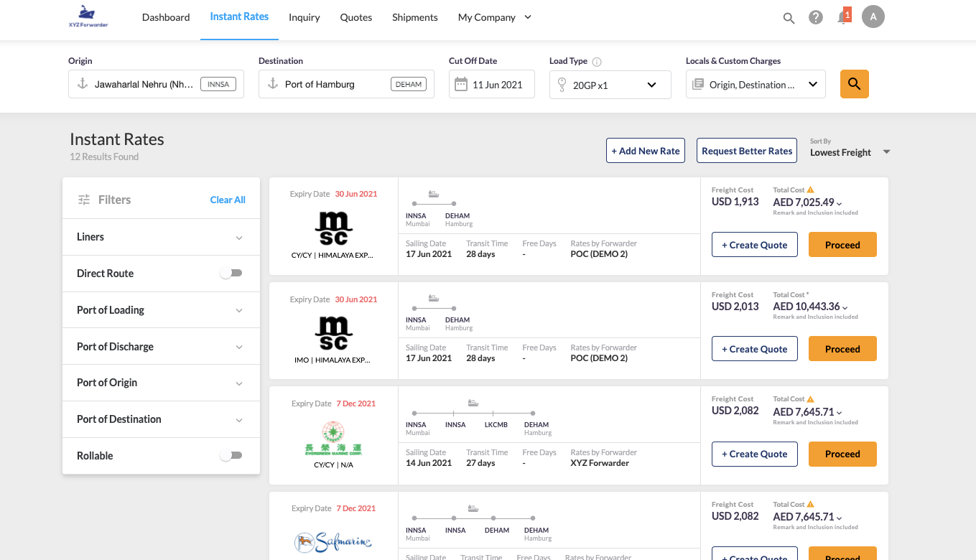The height and width of the screenshot is (560, 976).
Task: Open the help question mark icon
Action: coord(815,17)
